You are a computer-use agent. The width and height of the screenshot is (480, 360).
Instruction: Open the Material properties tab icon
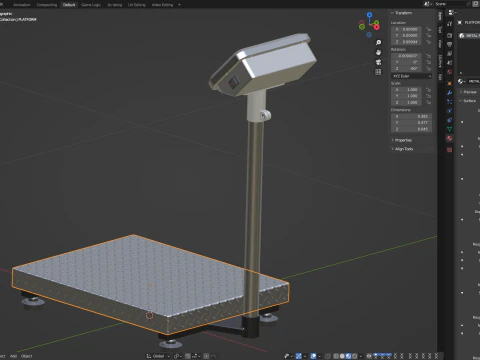(449, 138)
